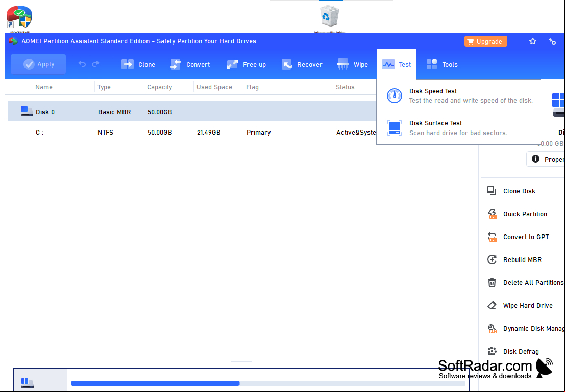565x392 pixels.
Task: Open disk Properties in the right panel
Action: (x=546, y=159)
